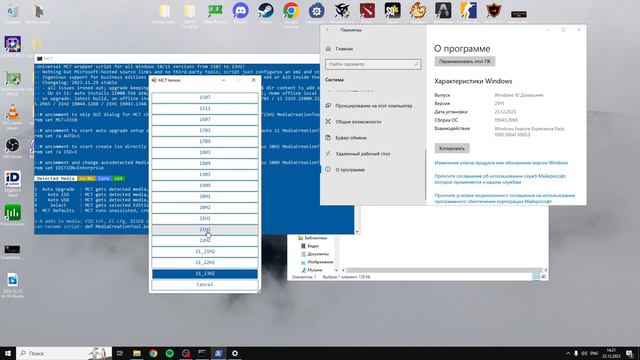
Task: Open Google Chrome desktop shortcut
Action: pos(291,11)
